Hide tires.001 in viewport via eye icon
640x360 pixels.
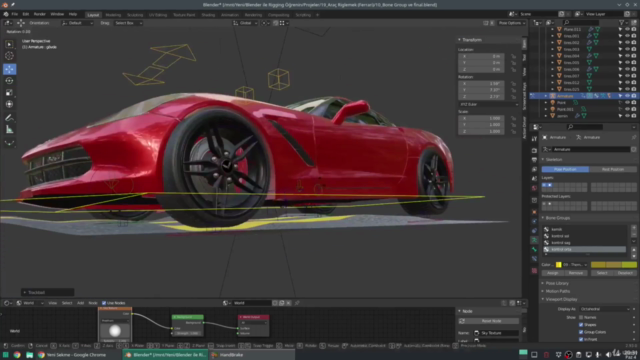point(627,36)
